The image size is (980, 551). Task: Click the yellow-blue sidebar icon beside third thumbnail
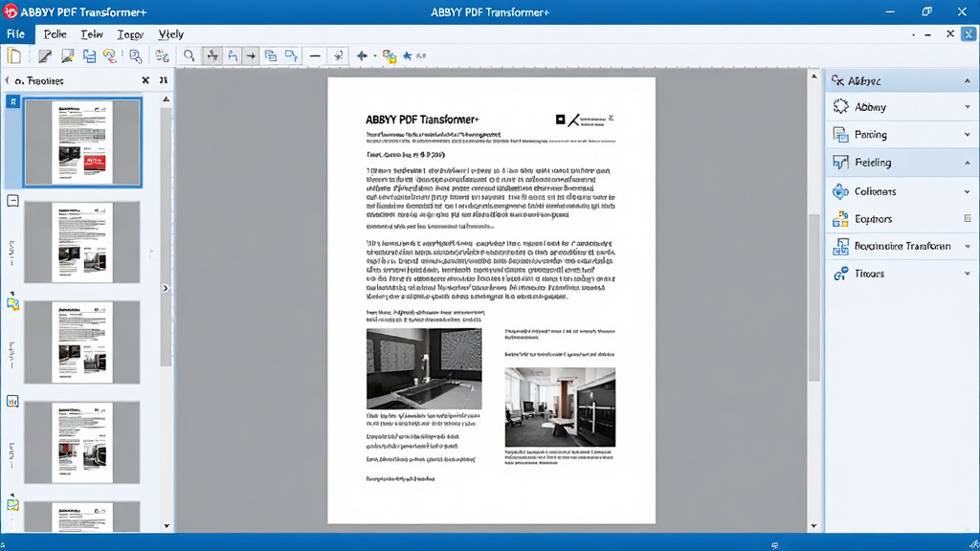12,303
